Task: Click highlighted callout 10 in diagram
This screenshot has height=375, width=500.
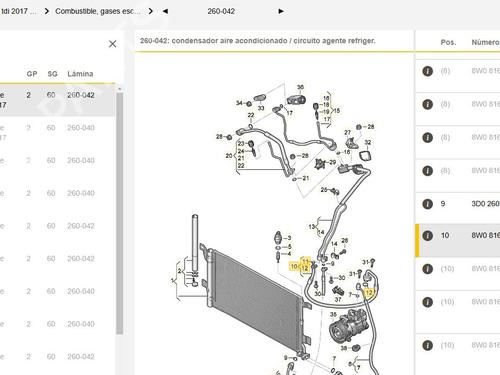Action: [x=294, y=266]
